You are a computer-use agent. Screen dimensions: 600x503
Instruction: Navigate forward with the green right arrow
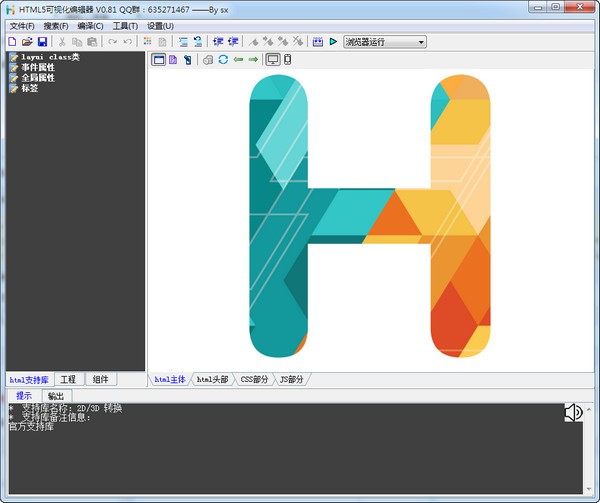click(253, 60)
